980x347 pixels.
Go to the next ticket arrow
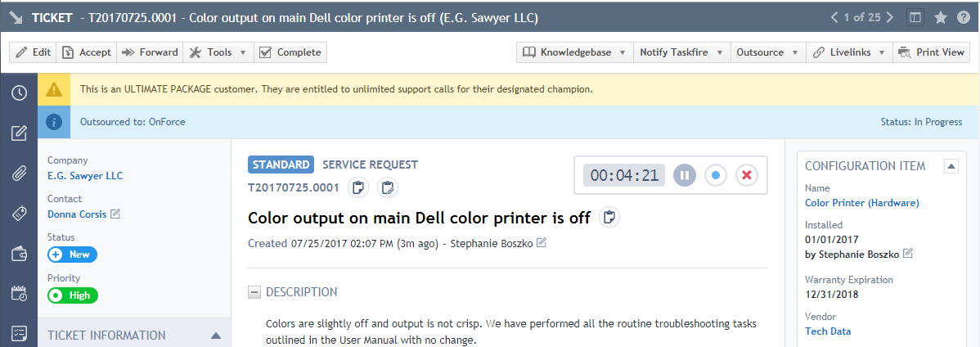(x=890, y=17)
